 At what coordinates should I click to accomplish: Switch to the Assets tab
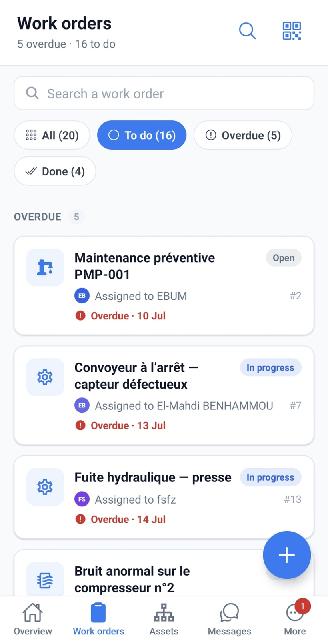point(164,619)
